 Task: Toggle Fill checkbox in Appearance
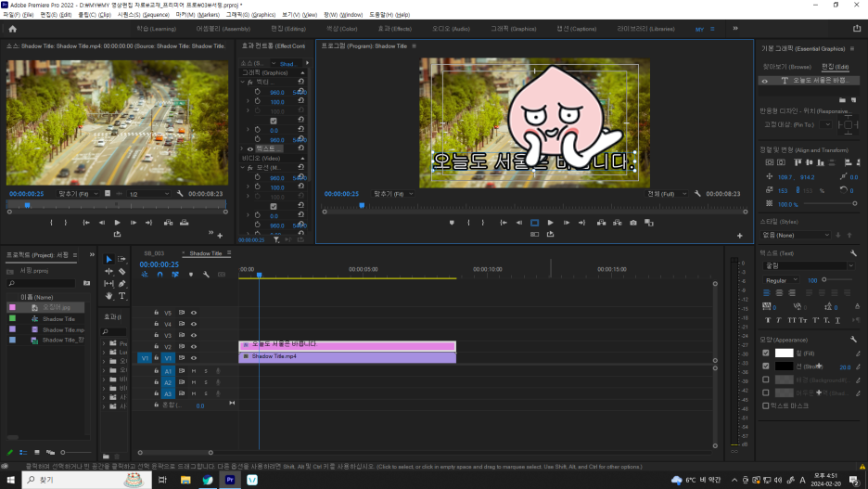point(766,353)
